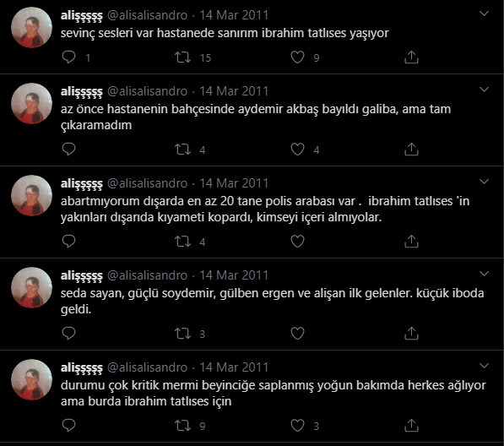Open the 14 Mar 2011 date on last tweet
Image resolution: width=504 pixels, height=446 pixels.
pos(234,367)
